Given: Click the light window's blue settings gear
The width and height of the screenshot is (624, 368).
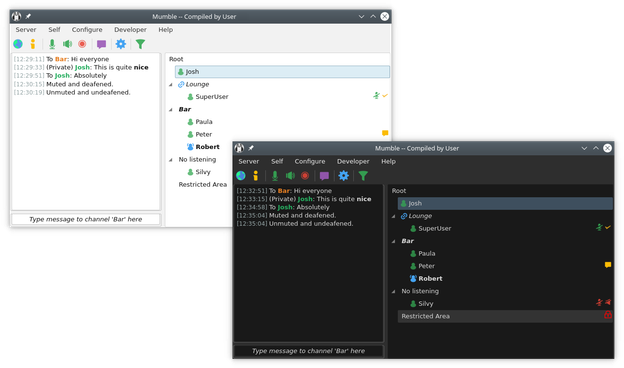Looking at the screenshot, I should click(x=121, y=44).
